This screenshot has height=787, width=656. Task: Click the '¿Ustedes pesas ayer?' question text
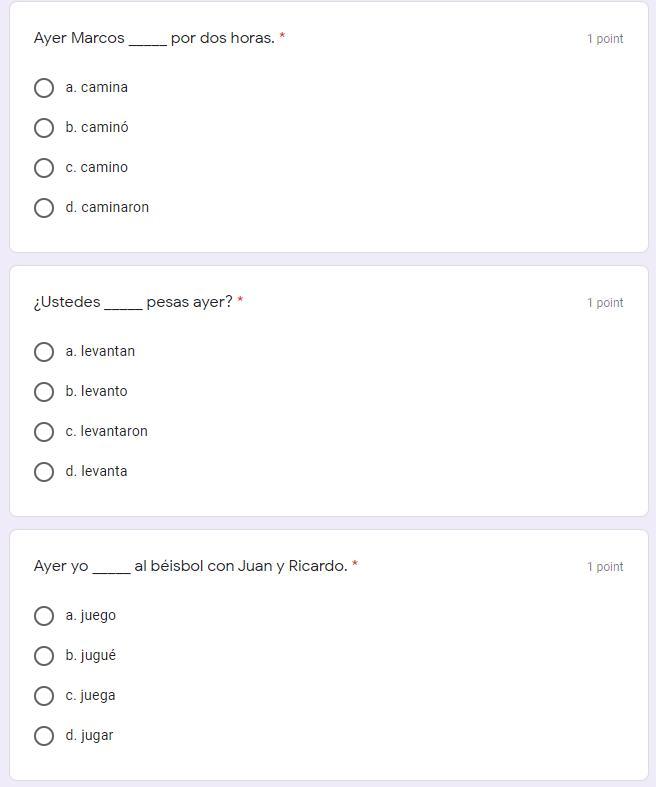coord(133,302)
